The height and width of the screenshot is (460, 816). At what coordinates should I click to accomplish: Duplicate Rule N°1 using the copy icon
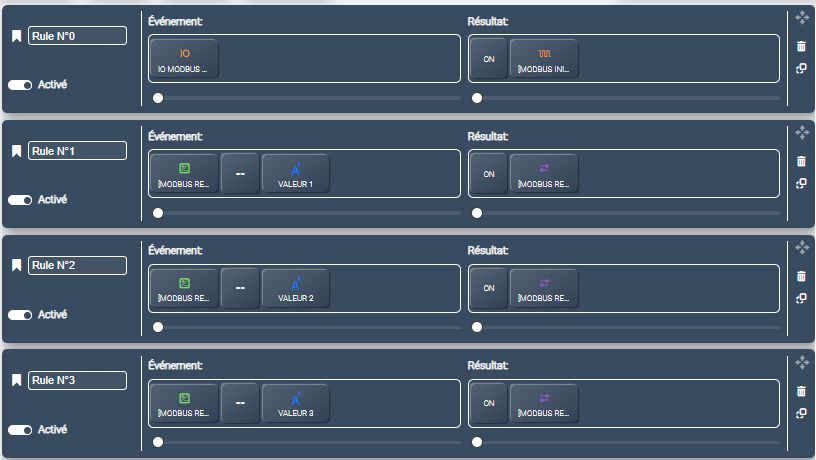(801, 184)
